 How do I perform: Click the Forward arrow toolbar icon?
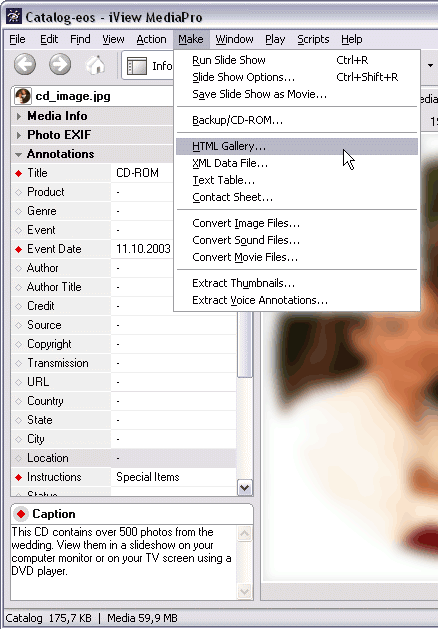(60, 65)
